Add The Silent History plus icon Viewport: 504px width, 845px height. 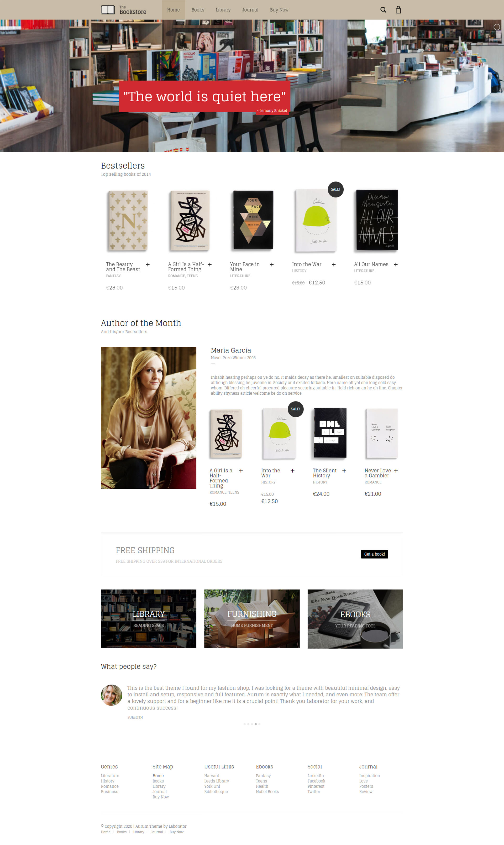pos(344,470)
